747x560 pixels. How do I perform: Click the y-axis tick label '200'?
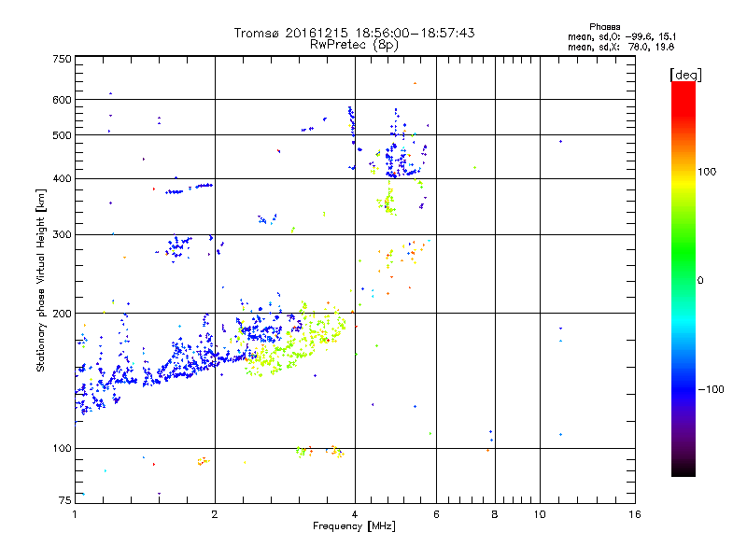click(x=62, y=314)
